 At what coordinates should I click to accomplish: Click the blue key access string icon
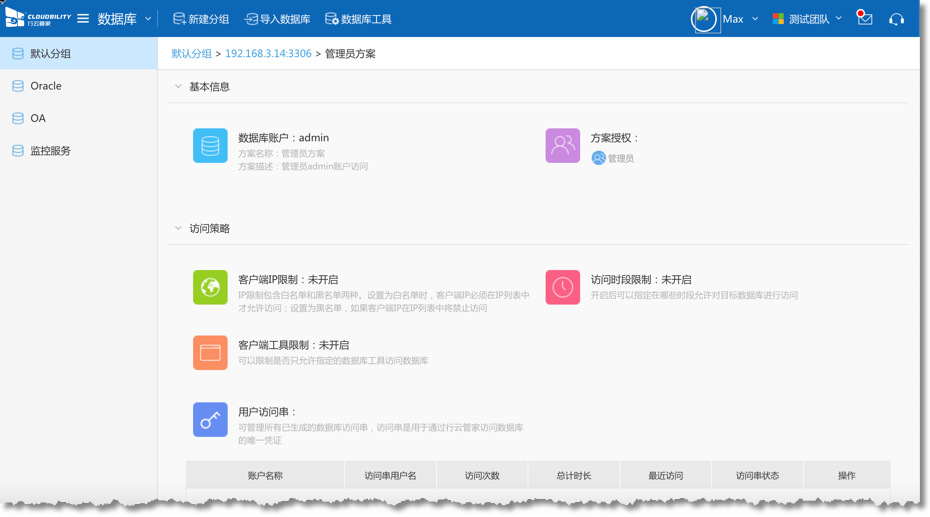coord(210,420)
